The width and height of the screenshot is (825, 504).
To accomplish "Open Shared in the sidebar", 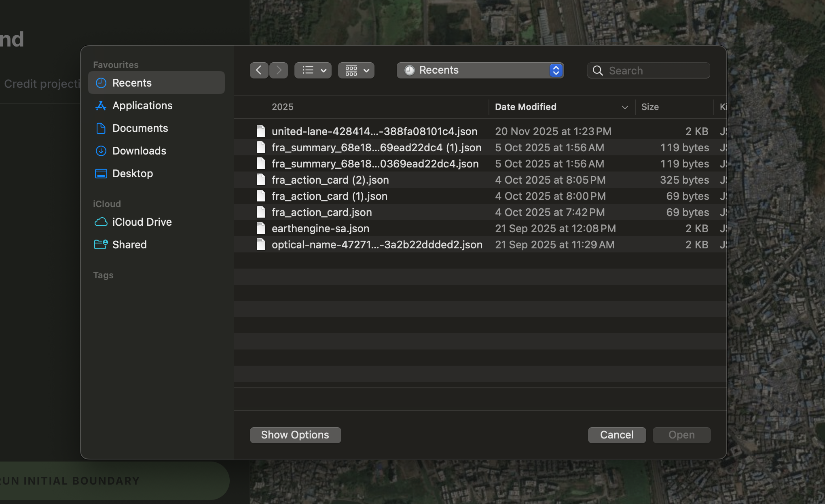I will pyautogui.click(x=157, y=245).
